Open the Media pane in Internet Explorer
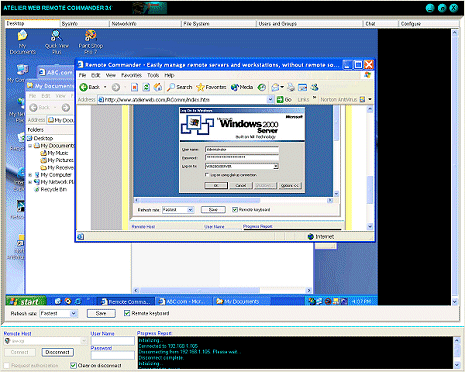The width and height of the screenshot is (465, 372). (x=242, y=87)
